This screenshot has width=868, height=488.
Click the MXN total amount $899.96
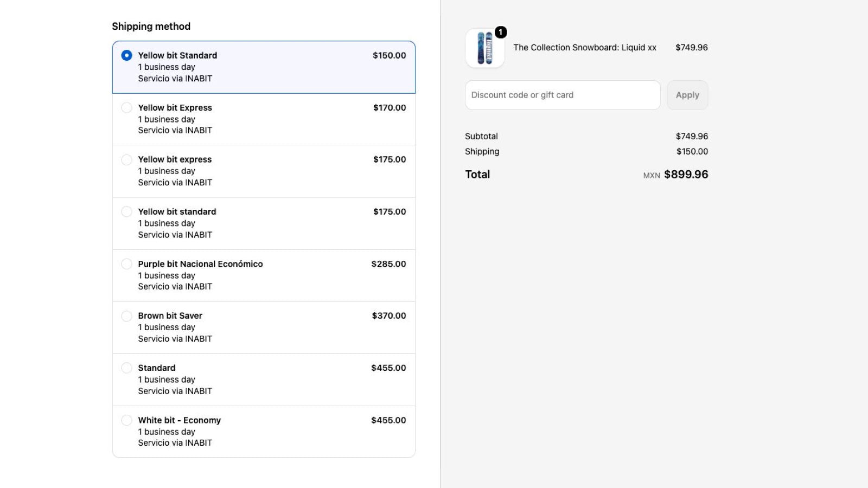686,175
